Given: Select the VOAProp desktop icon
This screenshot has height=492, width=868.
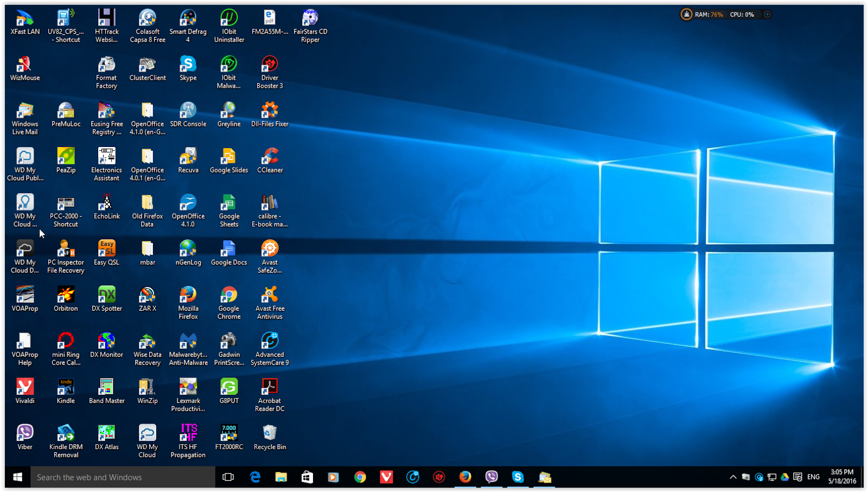Looking at the screenshot, I should (x=25, y=299).
